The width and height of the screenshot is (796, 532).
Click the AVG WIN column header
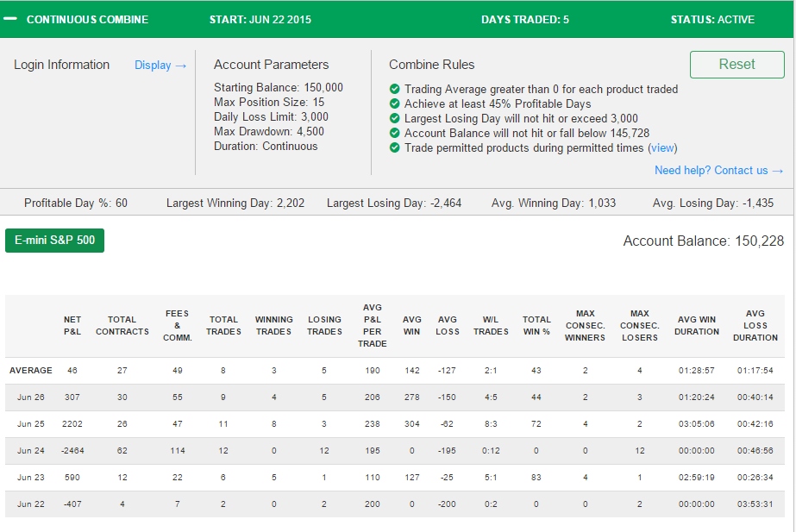pyautogui.click(x=411, y=326)
